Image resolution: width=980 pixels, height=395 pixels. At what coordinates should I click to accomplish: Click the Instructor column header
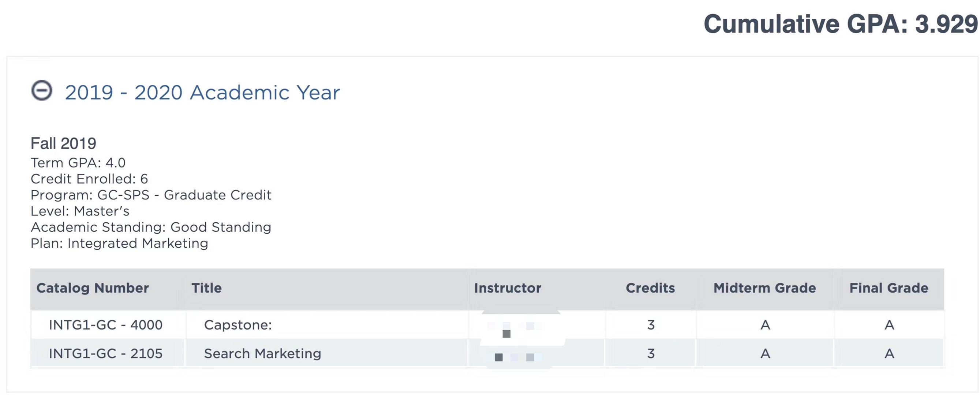pos(508,288)
